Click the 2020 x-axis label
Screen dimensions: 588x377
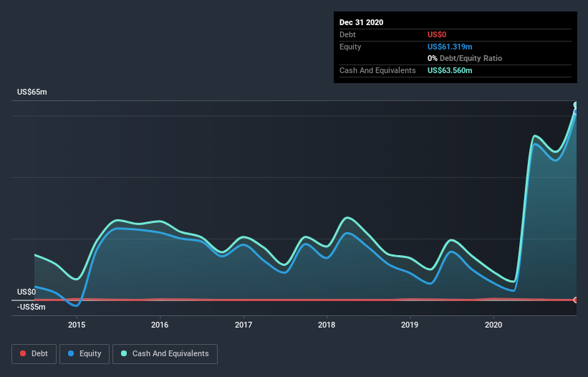[493, 325]
